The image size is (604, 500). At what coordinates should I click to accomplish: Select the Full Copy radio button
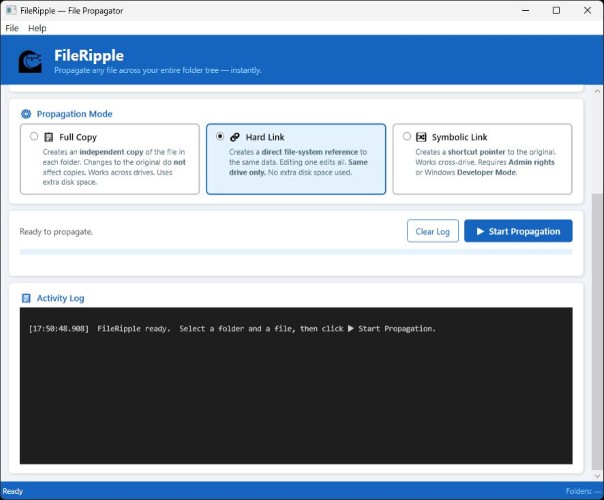[34, 136]
